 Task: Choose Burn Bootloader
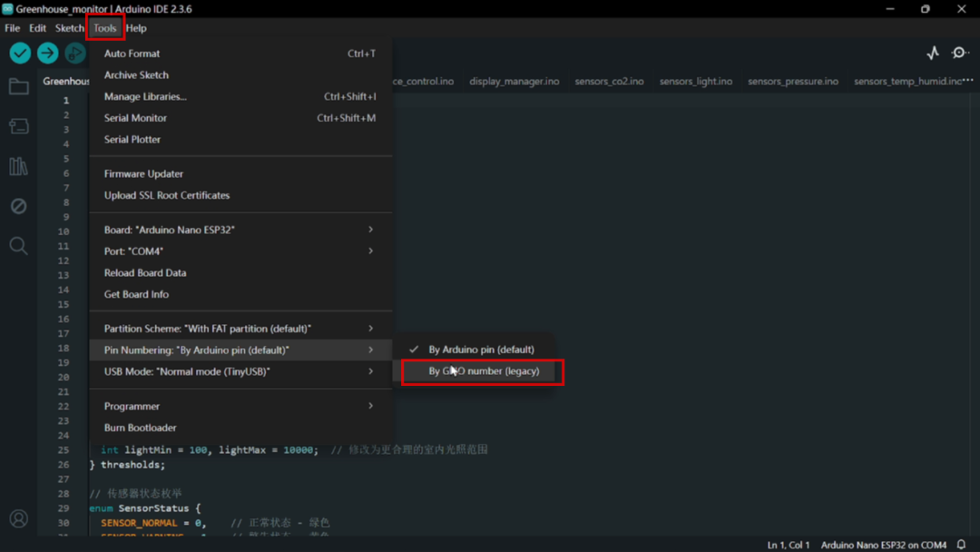[240, 428]
